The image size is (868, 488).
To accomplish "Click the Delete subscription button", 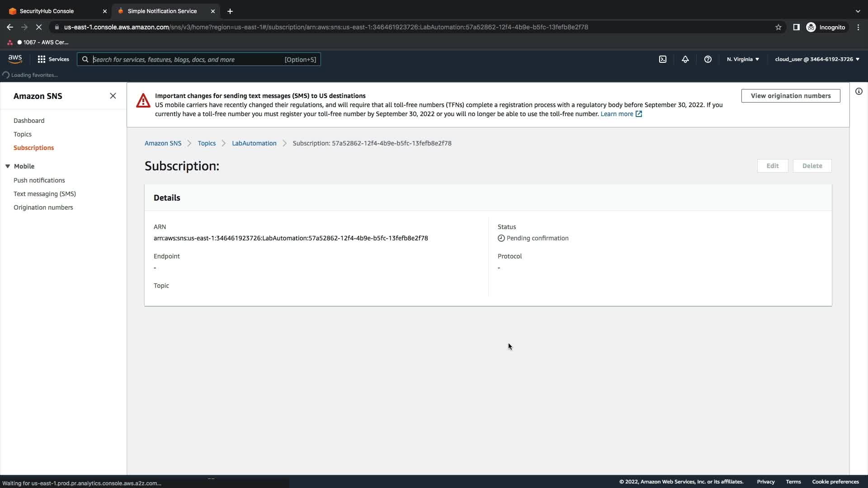I will point(812,166).
